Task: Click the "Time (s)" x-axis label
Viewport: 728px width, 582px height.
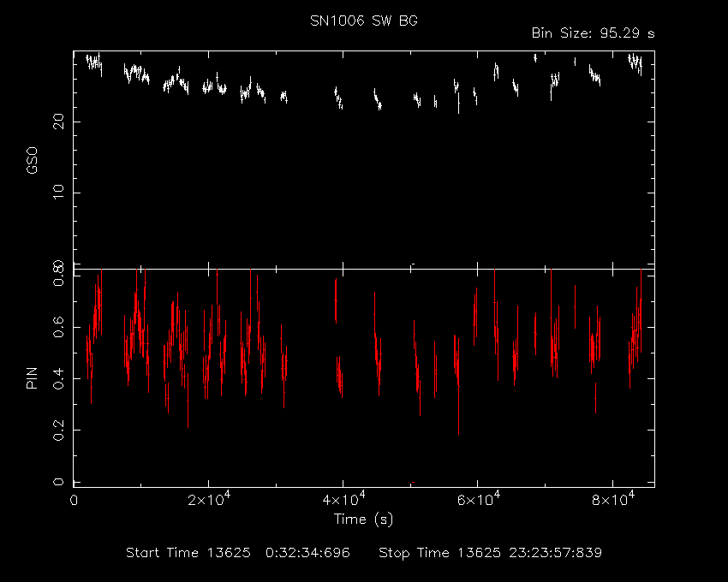Action: click(363, 519)
